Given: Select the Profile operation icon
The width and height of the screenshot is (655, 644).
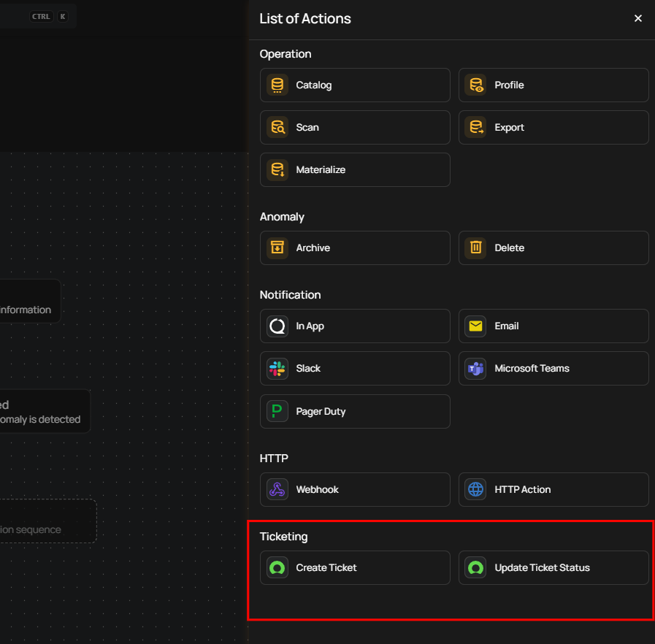Looking at the screenshot, I should click(x=476, y=85).
